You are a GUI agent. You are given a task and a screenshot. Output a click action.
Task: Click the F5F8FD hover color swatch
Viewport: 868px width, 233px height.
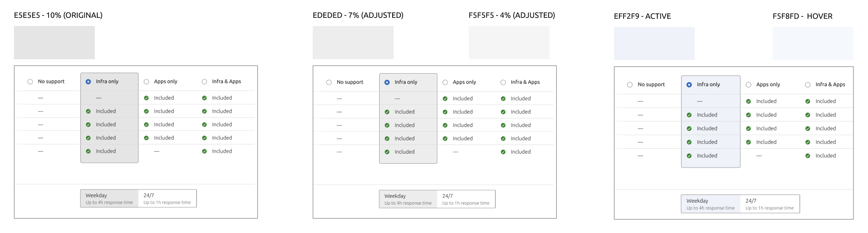click(x=813, y=44)
